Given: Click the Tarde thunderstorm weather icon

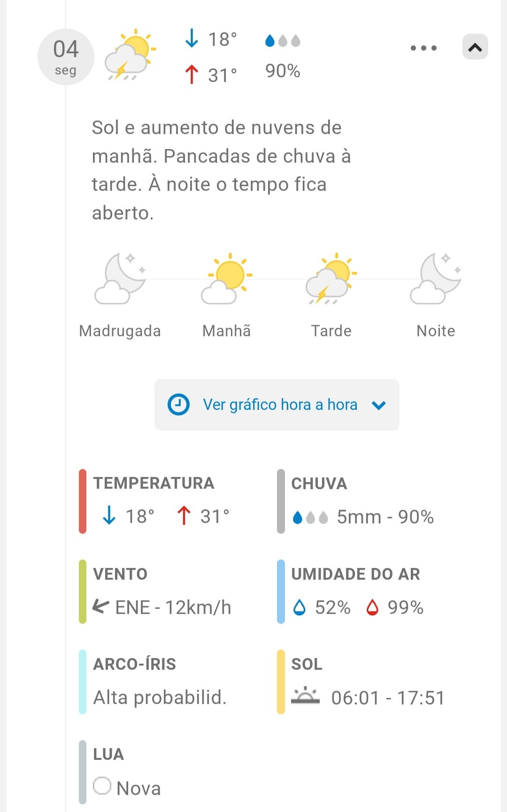Looking at the screenshot, I should coord(331,279).
